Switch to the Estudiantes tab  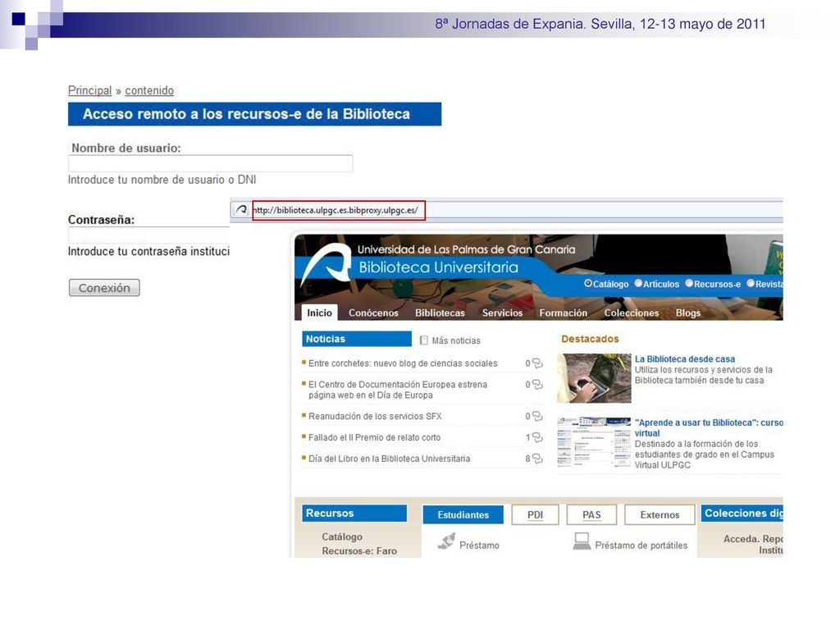463,515
